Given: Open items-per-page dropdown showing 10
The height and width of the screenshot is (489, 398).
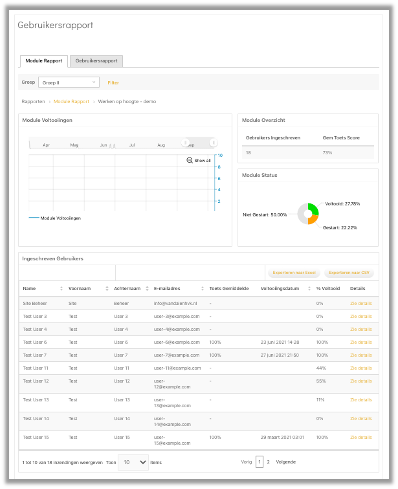Looking at the screenshot, I should pos(134,462).
